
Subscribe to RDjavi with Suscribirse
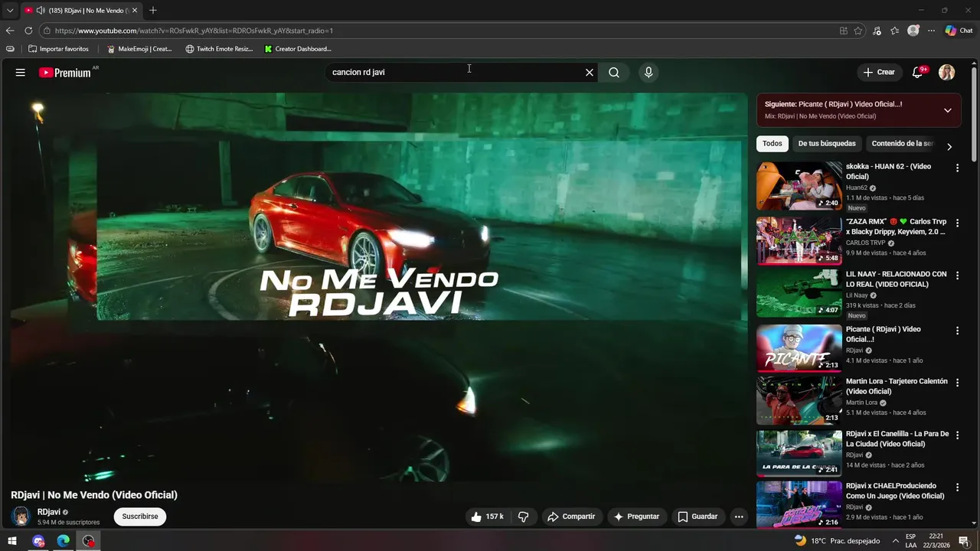click(140, 517)
